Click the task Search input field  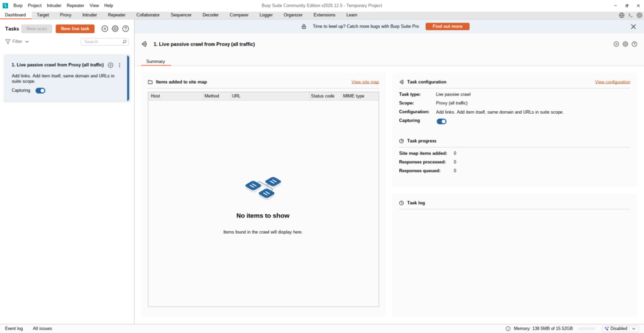pos(104,41)
